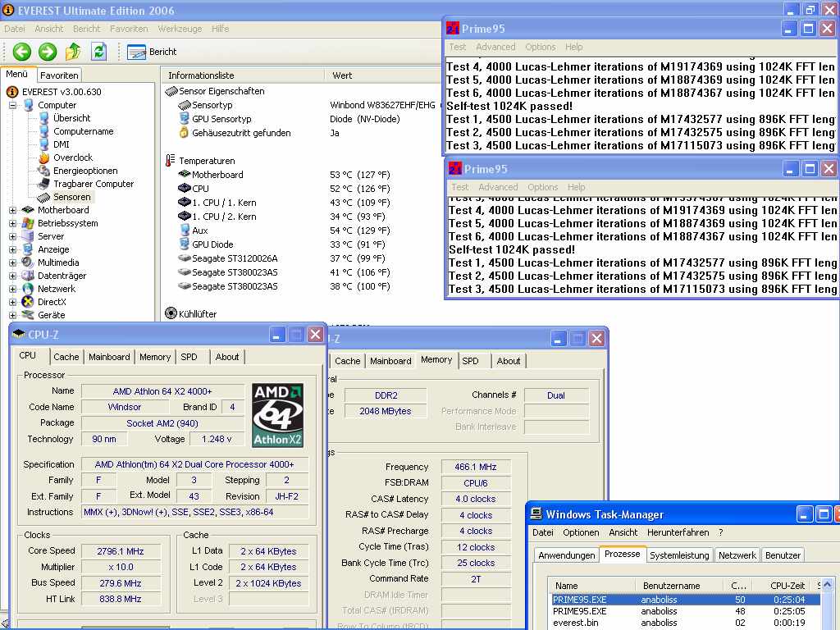Click the GPU Diode temperature icon

pyautogui.click(x=185, y=244)
